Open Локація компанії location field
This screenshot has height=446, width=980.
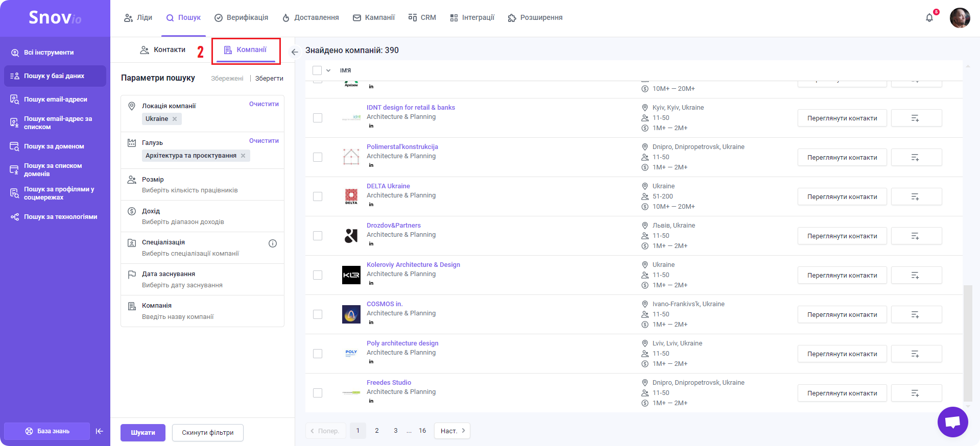coord(202,114)
